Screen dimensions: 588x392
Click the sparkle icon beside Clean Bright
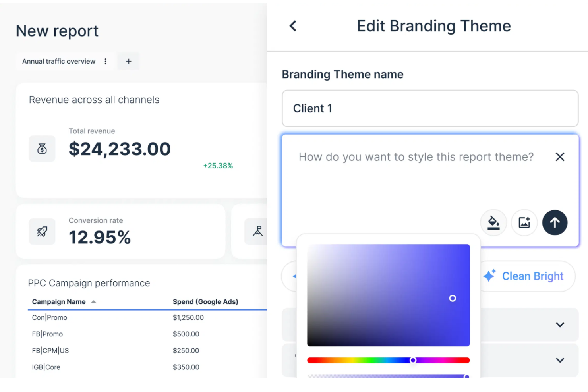489,276
